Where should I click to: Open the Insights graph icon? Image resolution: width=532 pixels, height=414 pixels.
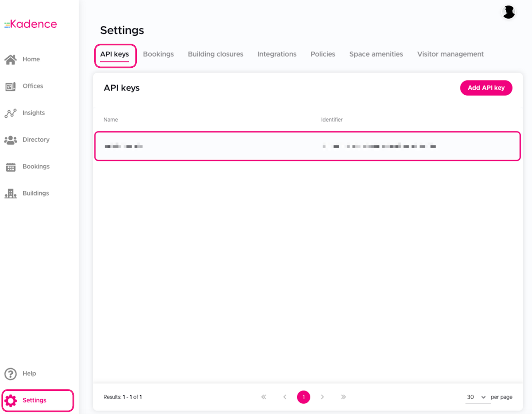click(x=10, y=113)
